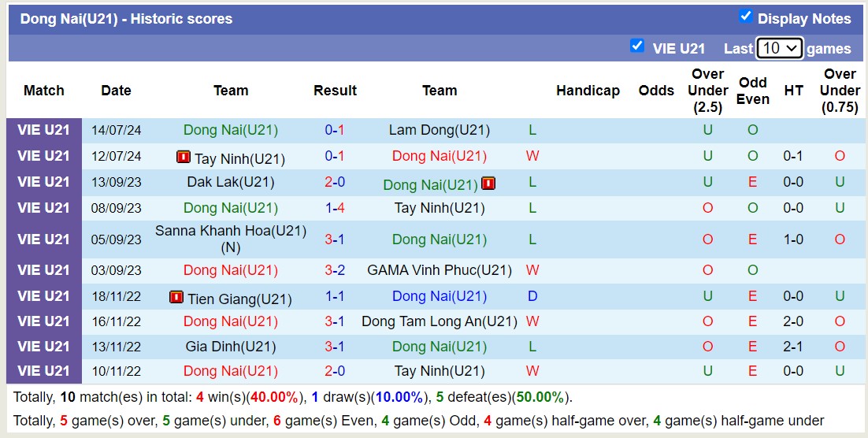Click VIE U21 league cell for 10/11/22
This screenshot has width=868, height=438.
[44, 371]
